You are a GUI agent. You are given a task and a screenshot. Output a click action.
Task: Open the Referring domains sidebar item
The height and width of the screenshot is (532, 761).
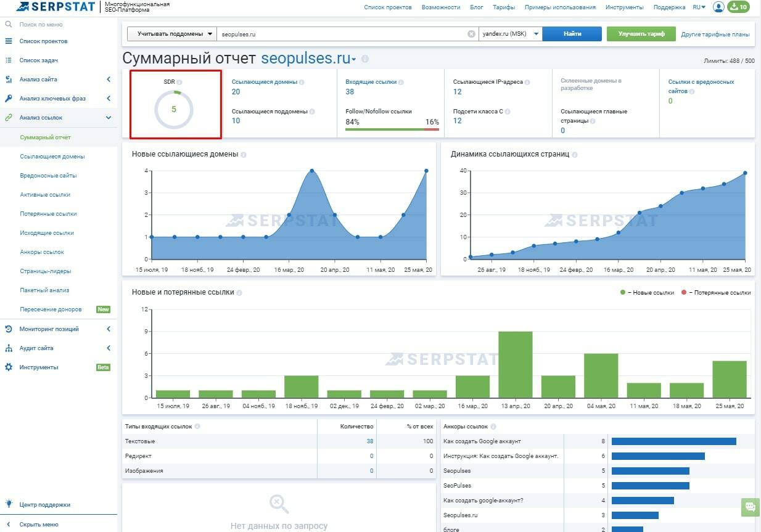(x=52, y=157)
